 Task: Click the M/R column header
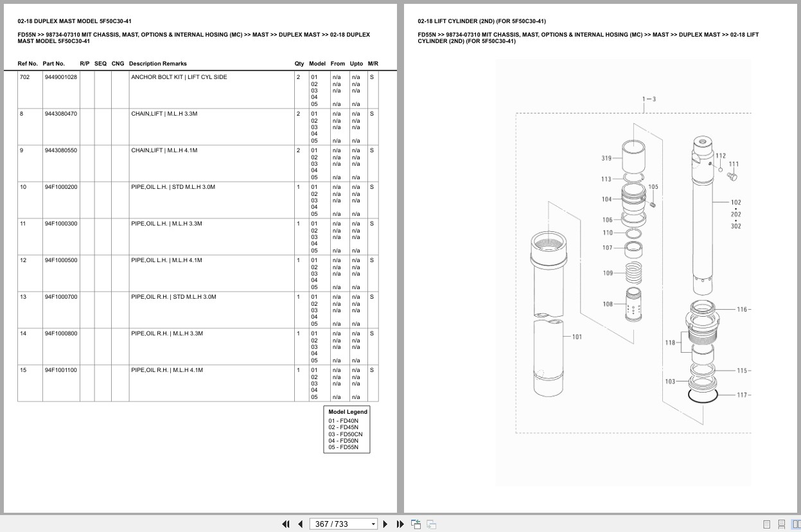(373, 64)
